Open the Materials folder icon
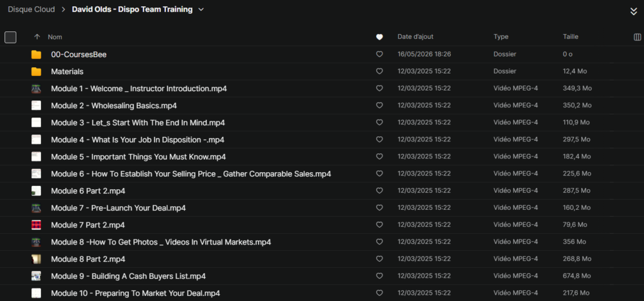644x301 pixels. pyautogui.click(x=36, y=72)
